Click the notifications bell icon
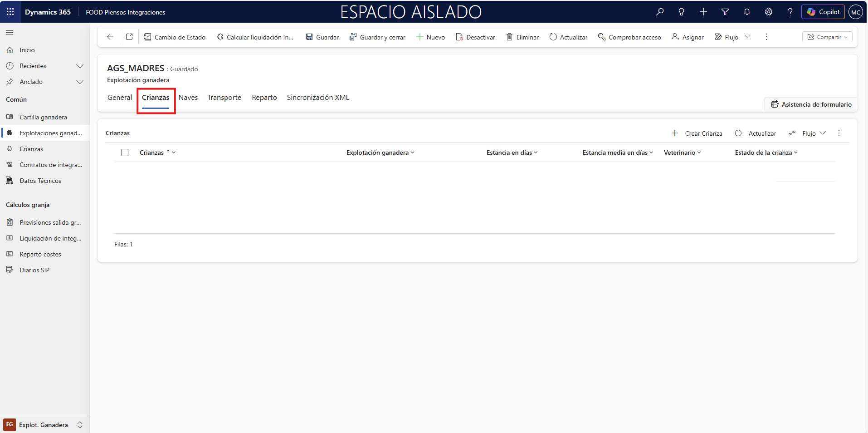 (747, 12)
